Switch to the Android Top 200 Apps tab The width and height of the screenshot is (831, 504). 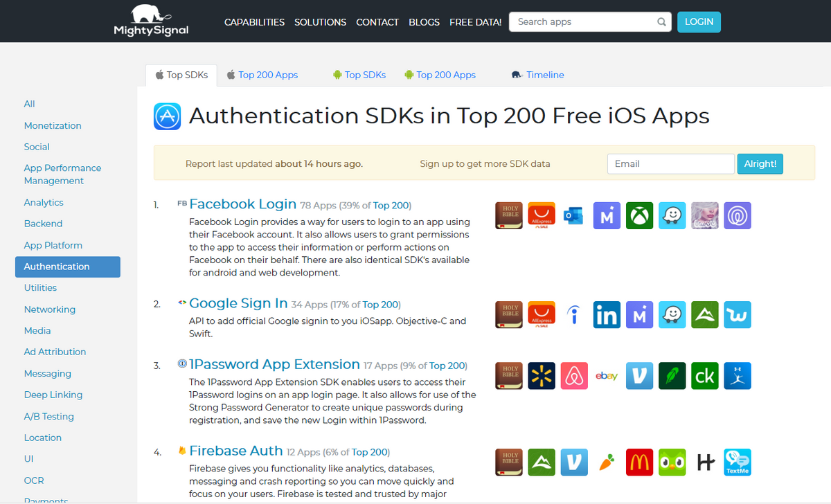pos(440,75)
